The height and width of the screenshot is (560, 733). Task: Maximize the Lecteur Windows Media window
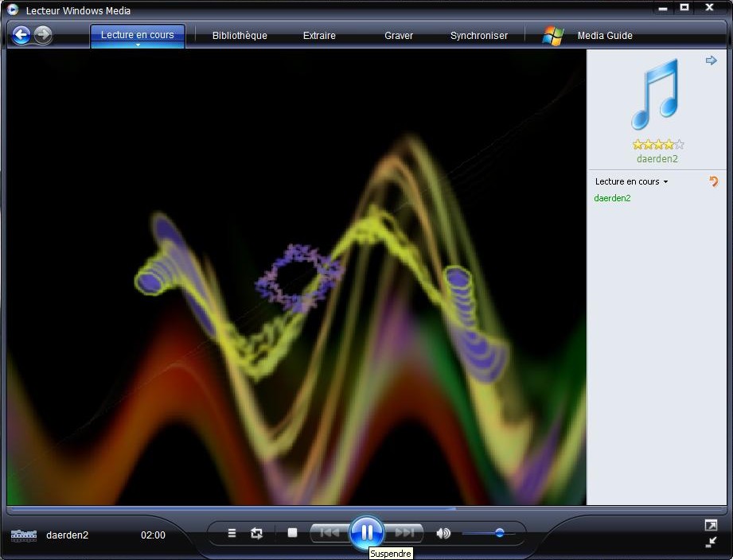coord(685,8)
